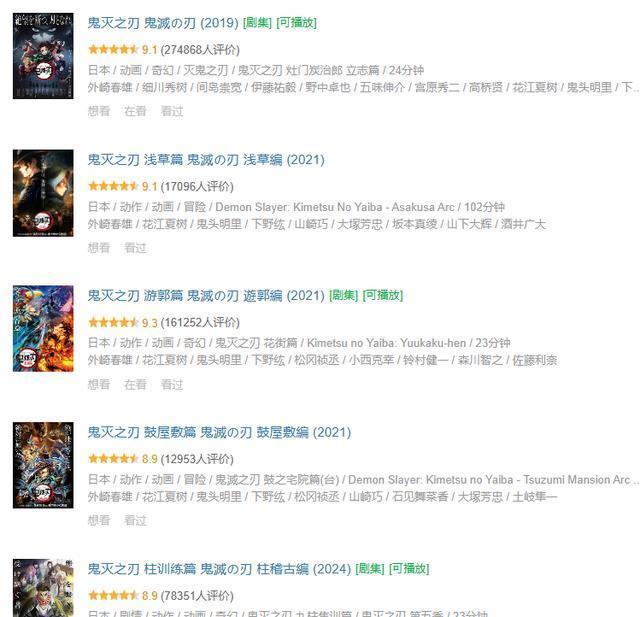
Task: Open the 游郭篇 poster thumbnail
Action: [43, 329]
